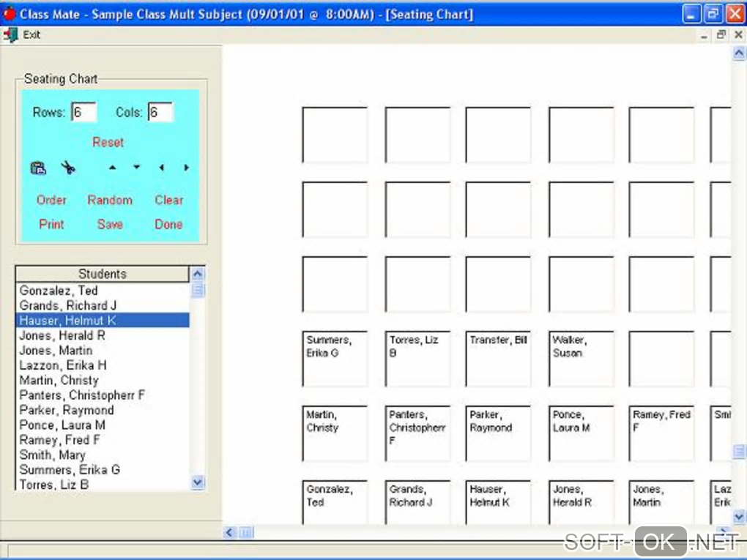Viewport: 747px width, 560px height.
Task: Click the Print button
Action: point(51,224)
